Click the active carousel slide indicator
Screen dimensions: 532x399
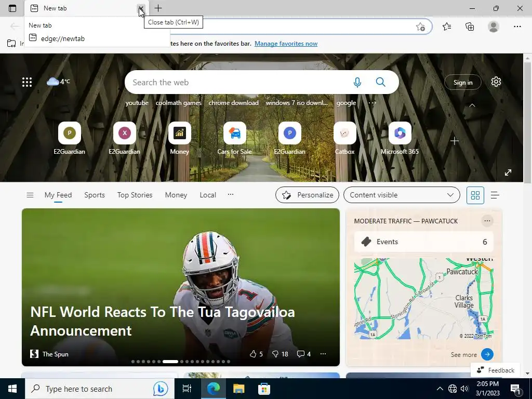pyautogui.click(x=170, y=362)
